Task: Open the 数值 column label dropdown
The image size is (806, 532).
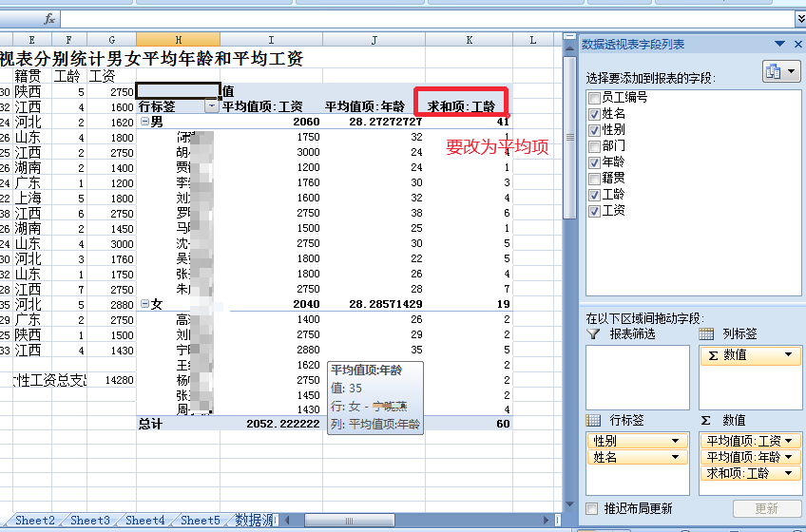Action: (x=788, y=354)
